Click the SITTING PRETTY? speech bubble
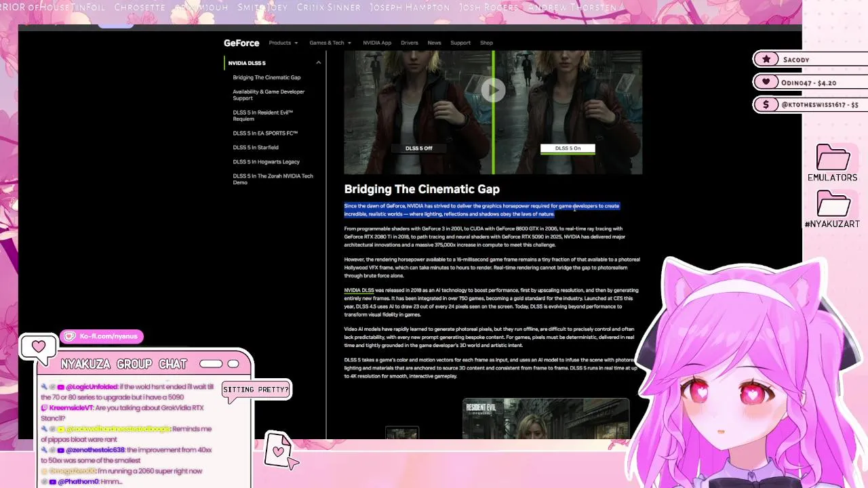Screen dimensions: 868x488 256,390
